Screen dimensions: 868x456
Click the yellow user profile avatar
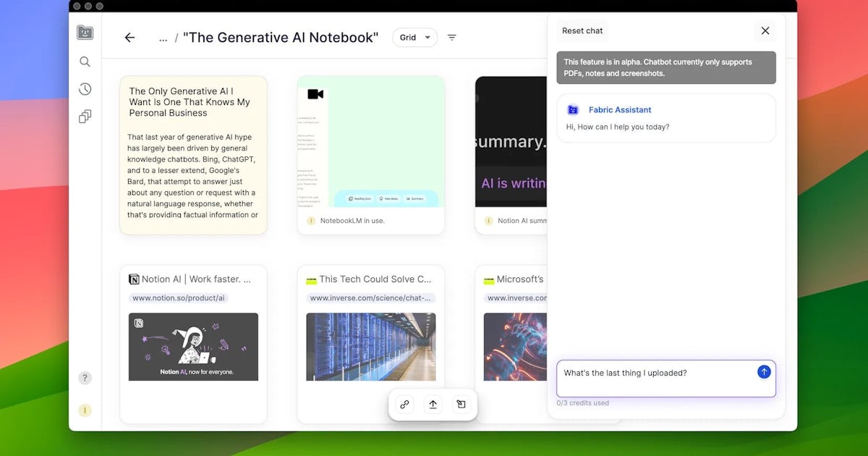coord(85,410)
